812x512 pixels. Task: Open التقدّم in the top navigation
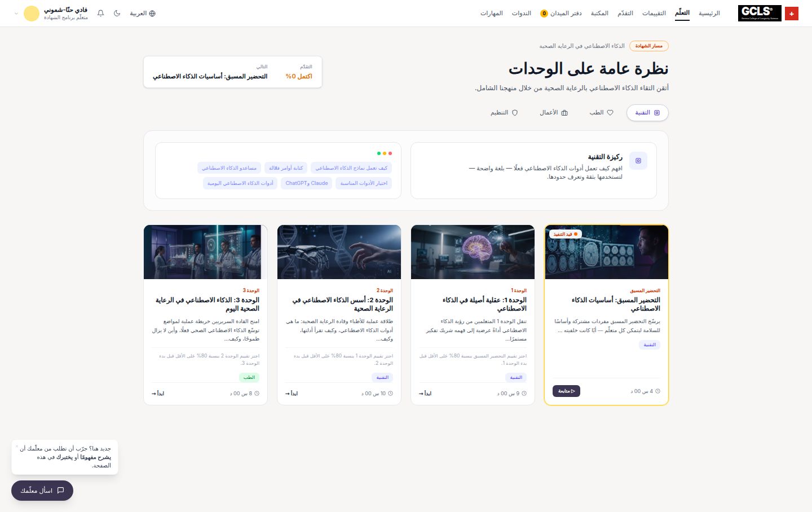[625, 13]
